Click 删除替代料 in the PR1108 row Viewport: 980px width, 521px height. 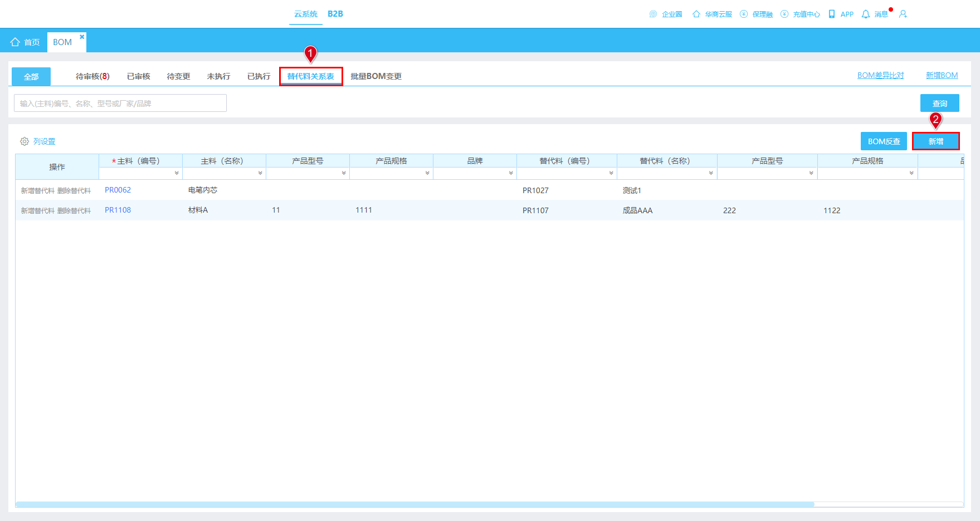coord(74,210)
